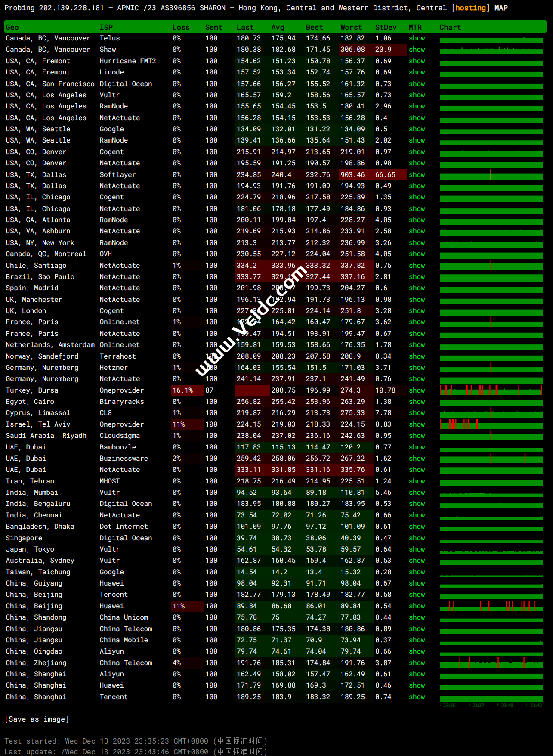Click the Test started timestamp line
This screenshot has width=553, height=756.
[x=136, y=741]
